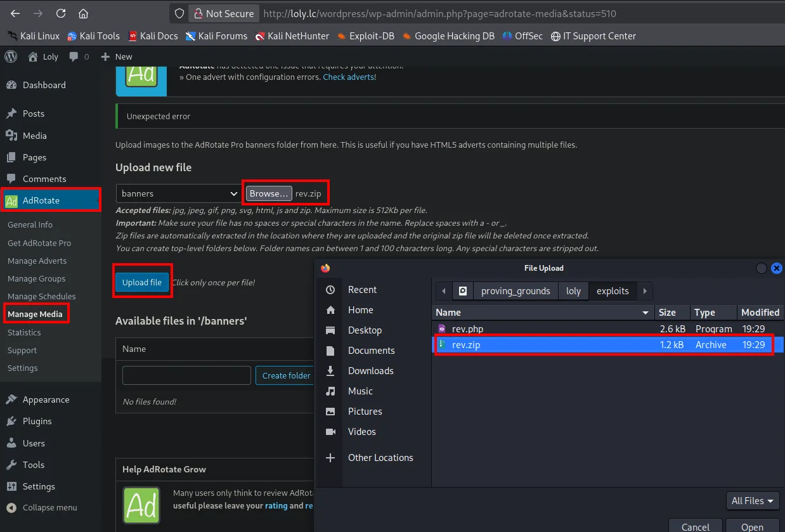Open the Tools menu item

tap(51, 465)
